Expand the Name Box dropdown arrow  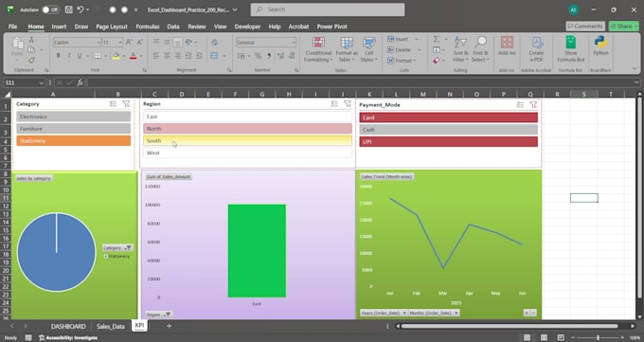coord(41,83)
